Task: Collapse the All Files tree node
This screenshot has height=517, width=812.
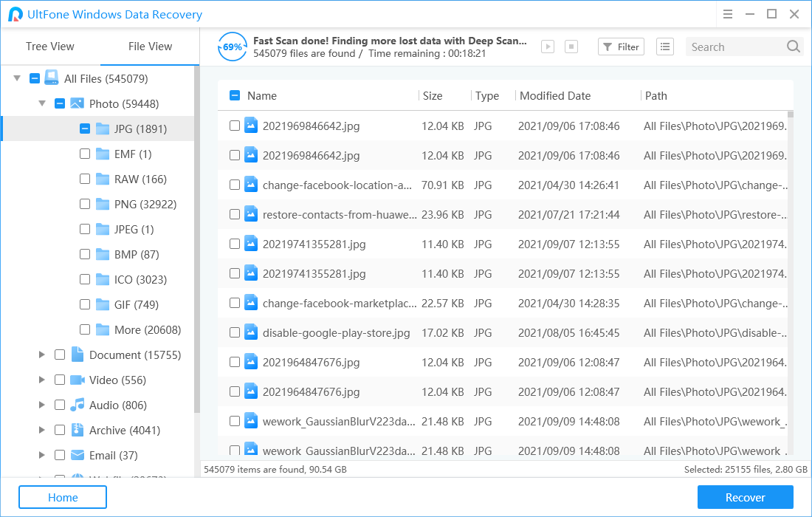Action: pos(17,78)
